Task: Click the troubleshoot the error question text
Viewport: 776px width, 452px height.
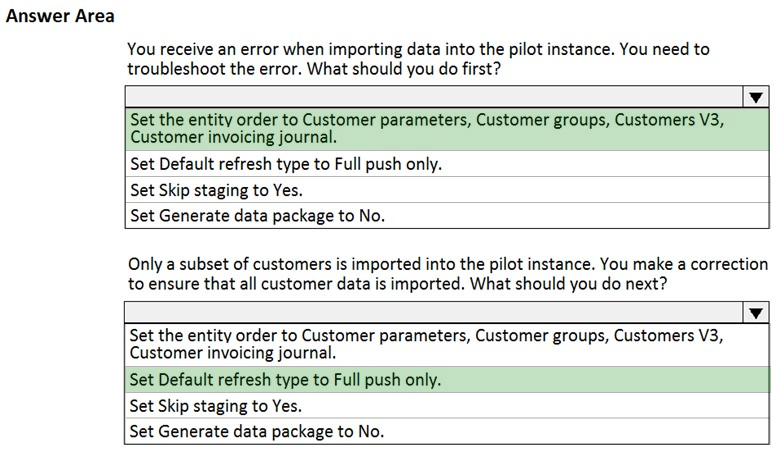Action: [x=419, y=59]
